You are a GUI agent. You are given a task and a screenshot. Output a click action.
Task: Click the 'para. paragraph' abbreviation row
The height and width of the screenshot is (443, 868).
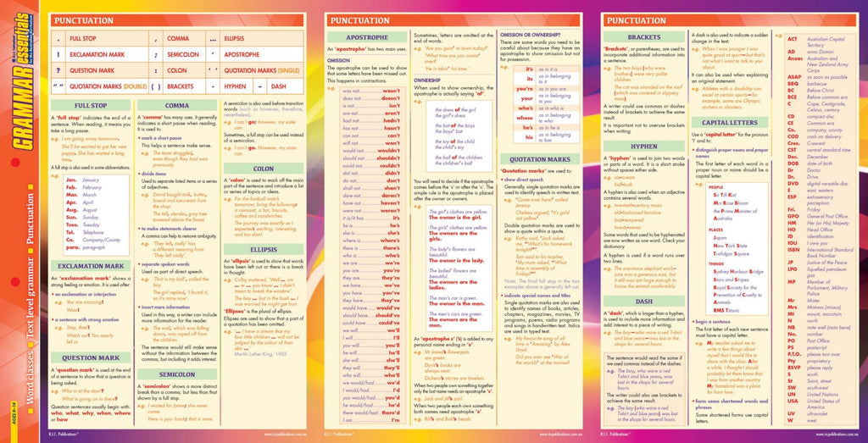click(86, 247)
